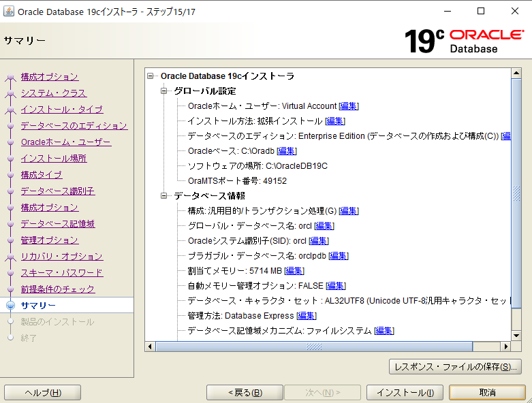Viewport: 532px width, 403px height.
Task: Edit the 割当てメモリー 5714 MB value
Action: click(294, 271)
